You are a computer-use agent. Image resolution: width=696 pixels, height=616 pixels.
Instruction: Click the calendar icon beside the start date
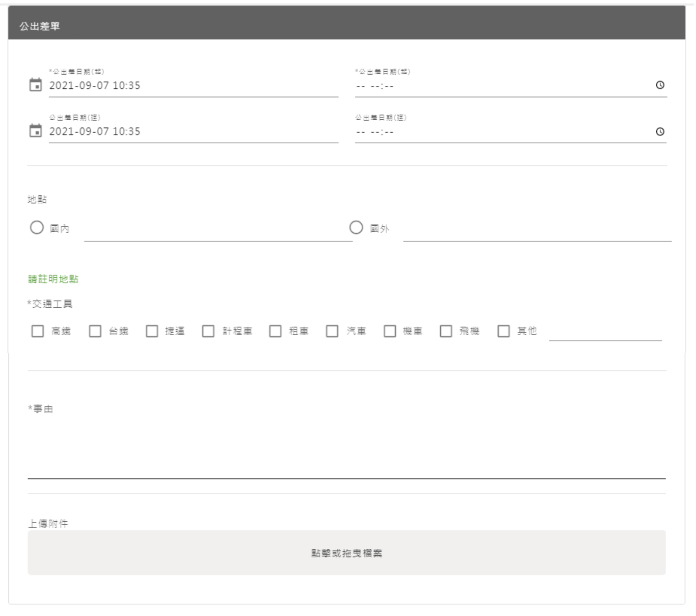35,85
